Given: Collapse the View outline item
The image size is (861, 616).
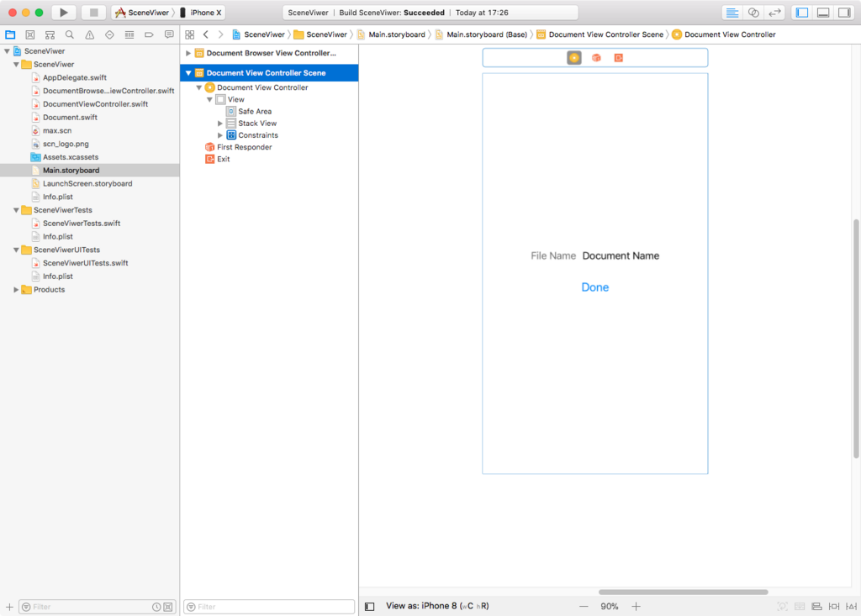Looking at the screenshot, I should (x=209, y=99).
